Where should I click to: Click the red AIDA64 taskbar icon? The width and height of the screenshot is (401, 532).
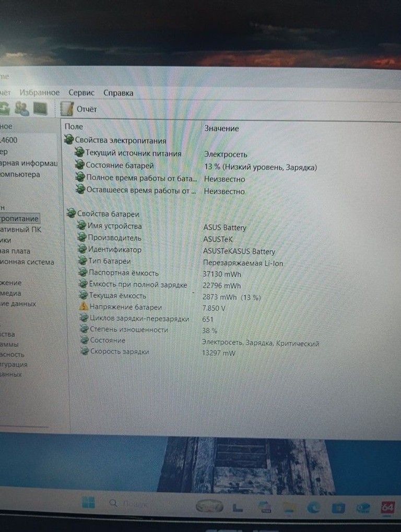pyautogui.click(x=387, y=507)
